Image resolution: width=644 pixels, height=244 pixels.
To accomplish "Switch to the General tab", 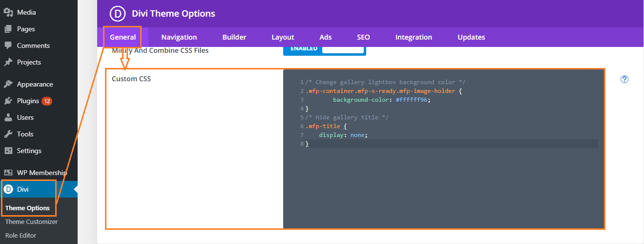I will point(123,37).
